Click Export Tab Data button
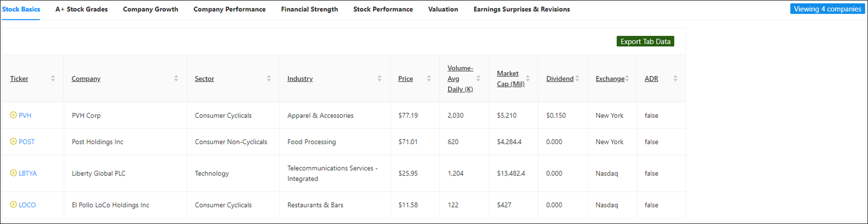The height and width of the screenshot is (224, 868). click(645, 41)
